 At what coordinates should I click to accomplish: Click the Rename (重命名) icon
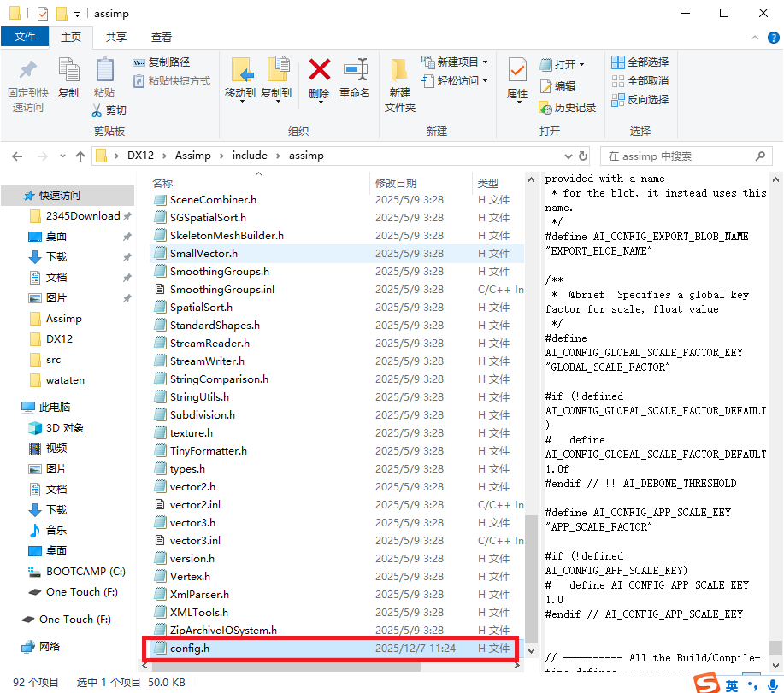356,69
